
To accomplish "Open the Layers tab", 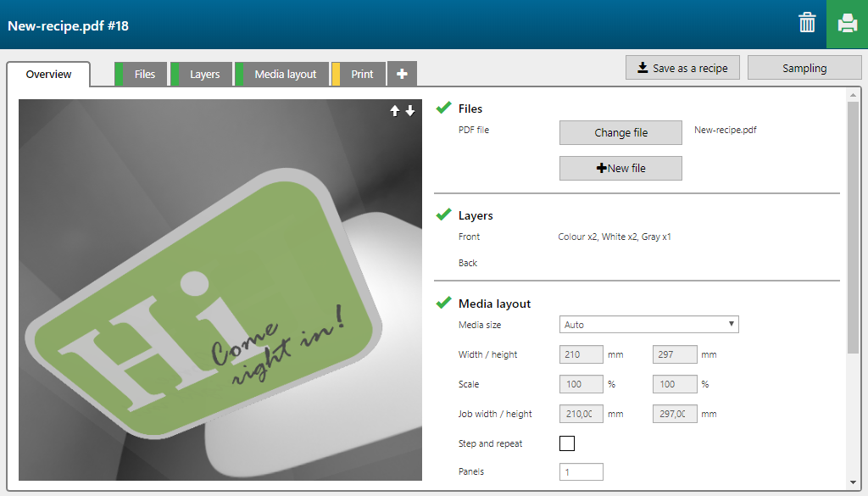I will 201,74.
